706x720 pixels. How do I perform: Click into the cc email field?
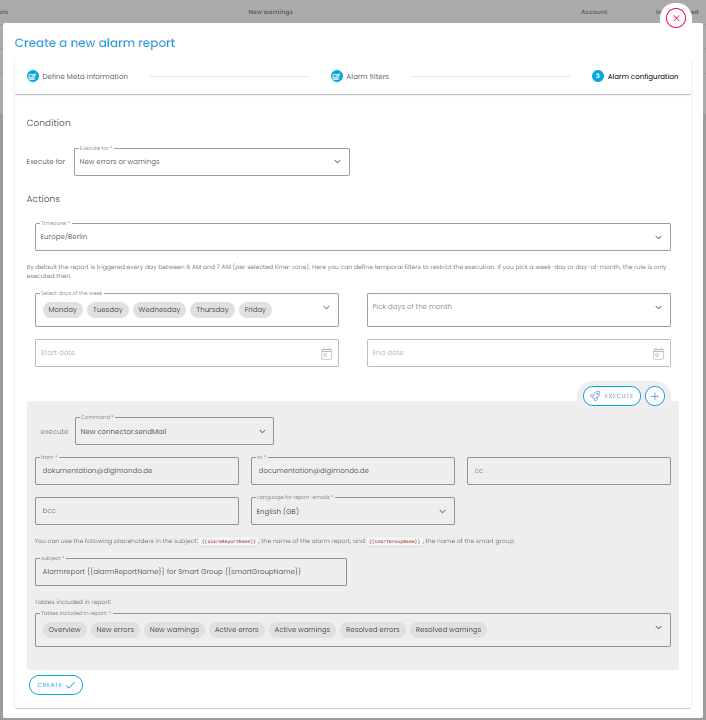(568, 470)
